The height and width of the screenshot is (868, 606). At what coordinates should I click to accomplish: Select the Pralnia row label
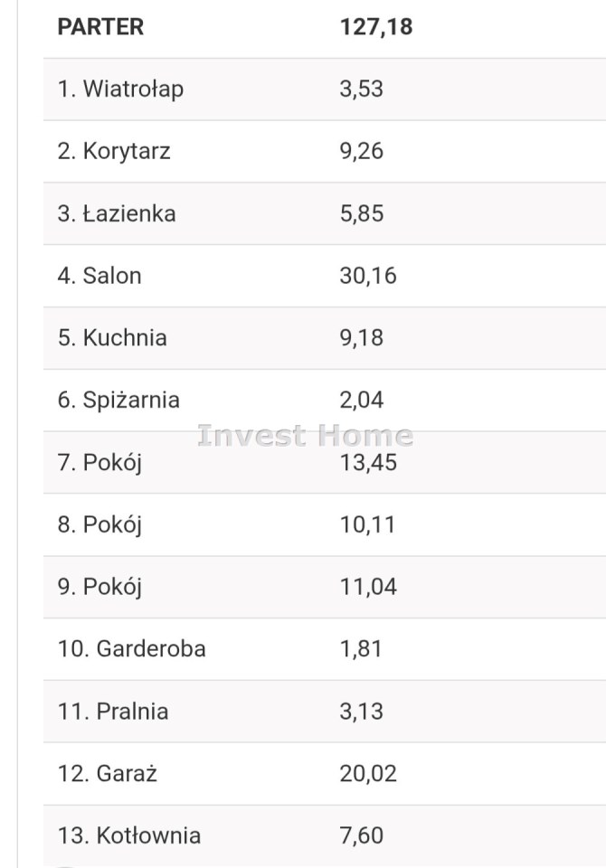click(x=113, y=712)
